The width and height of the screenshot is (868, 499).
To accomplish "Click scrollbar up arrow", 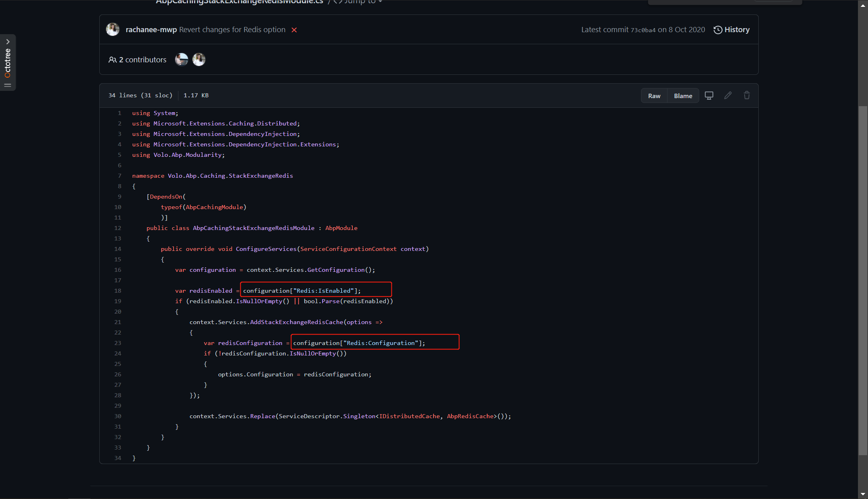I will pyautogui.click(x=863, y=5).
